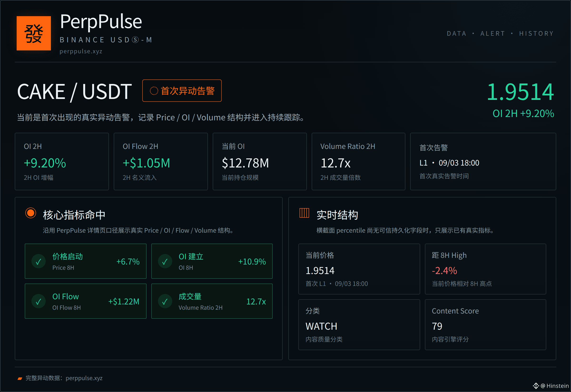This screenshot has height=392, width=571.
Task: Click the orange PerpPulse logo icon
Action: [x=34, y=33]
